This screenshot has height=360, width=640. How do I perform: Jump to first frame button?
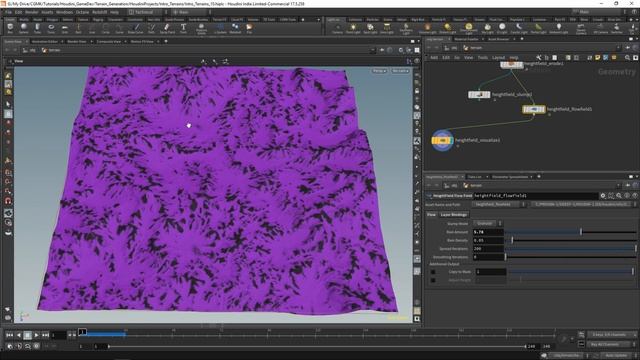(9, 335)
